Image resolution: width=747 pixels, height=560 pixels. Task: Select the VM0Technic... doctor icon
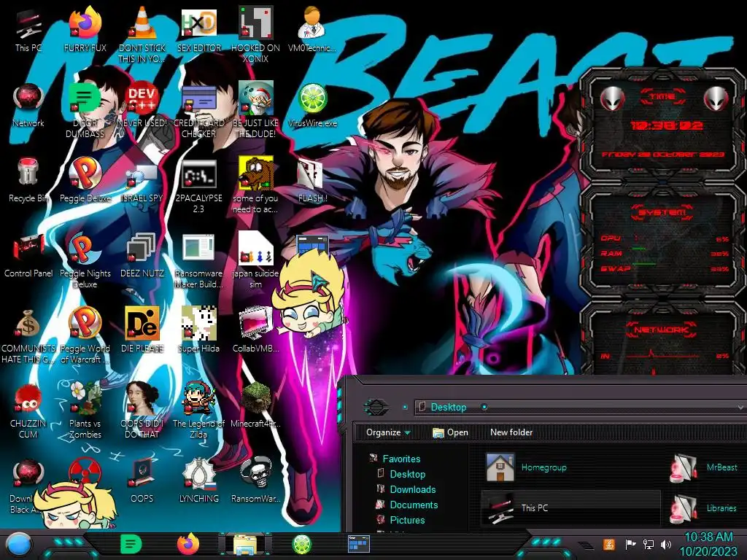pos(312,31)
